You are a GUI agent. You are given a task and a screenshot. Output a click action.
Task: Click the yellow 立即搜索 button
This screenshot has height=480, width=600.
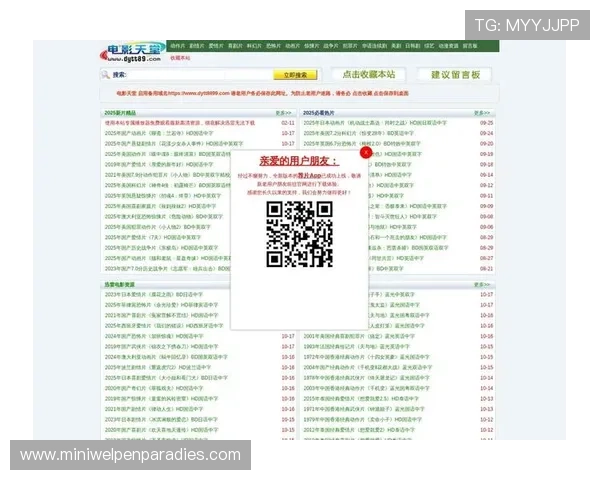tap(295, 75)
